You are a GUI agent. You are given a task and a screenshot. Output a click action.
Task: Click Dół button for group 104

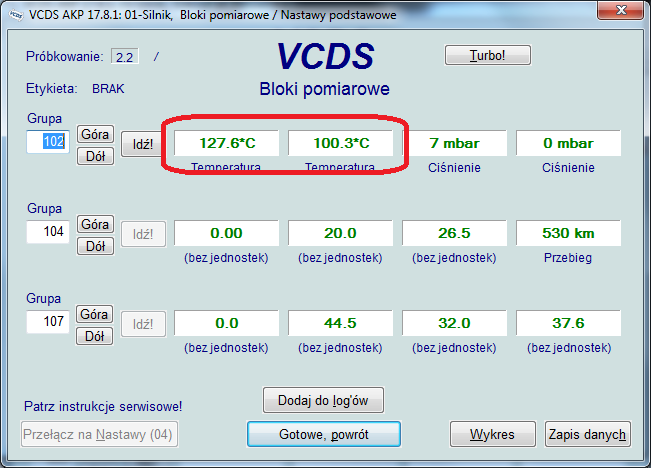pyautogui.click(x=95, y=246)
